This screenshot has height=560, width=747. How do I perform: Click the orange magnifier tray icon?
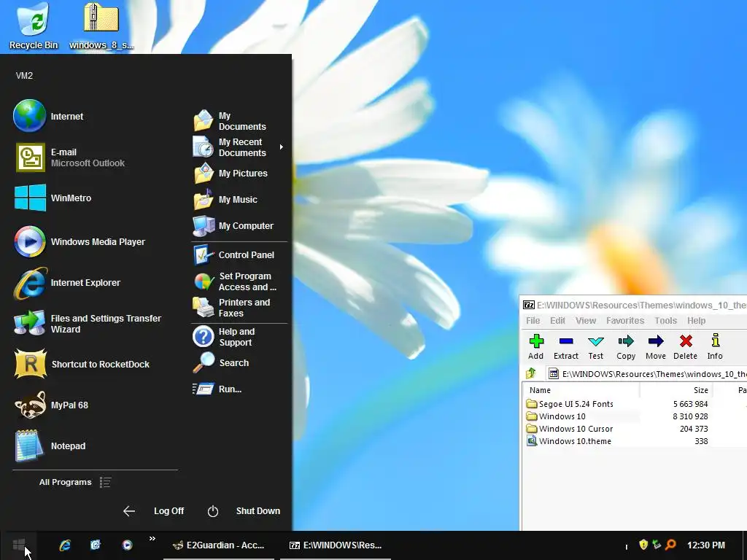(x=671, y=544)
